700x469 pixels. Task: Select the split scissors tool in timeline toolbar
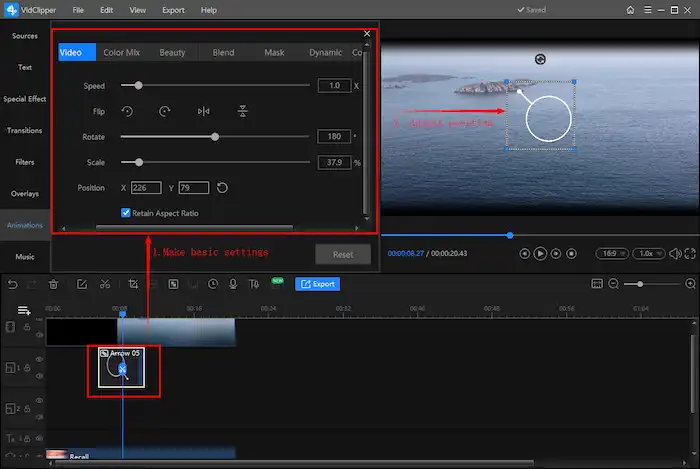105,284
